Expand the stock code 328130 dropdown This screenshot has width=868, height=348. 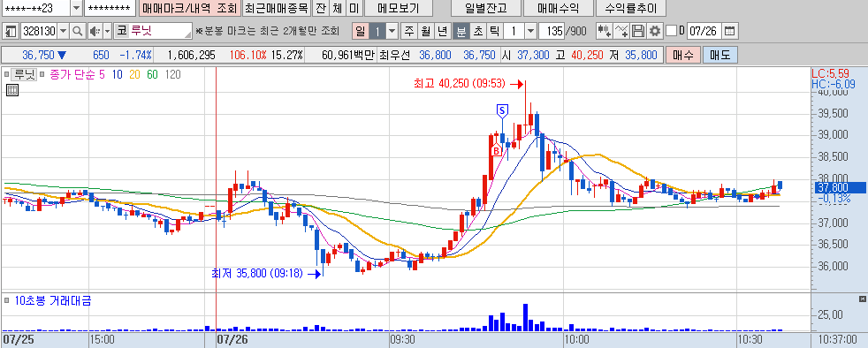click(x=63, y=31)
